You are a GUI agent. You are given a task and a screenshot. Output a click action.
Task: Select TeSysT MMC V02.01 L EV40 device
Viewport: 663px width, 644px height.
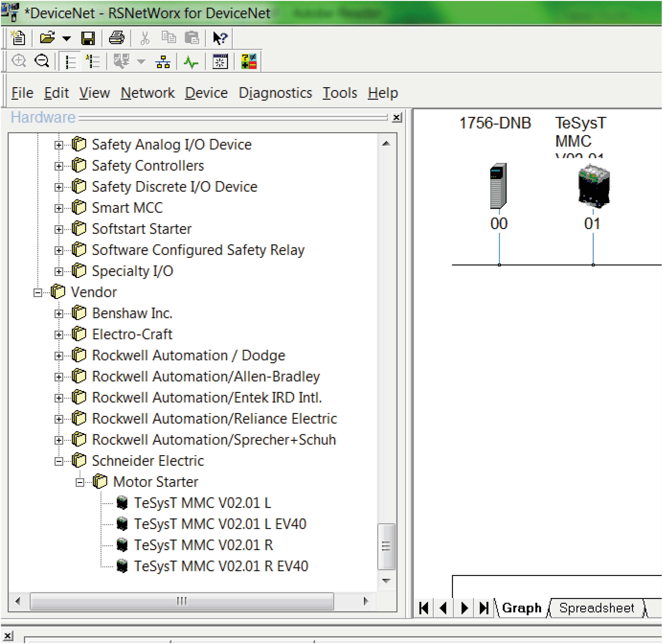220,524
